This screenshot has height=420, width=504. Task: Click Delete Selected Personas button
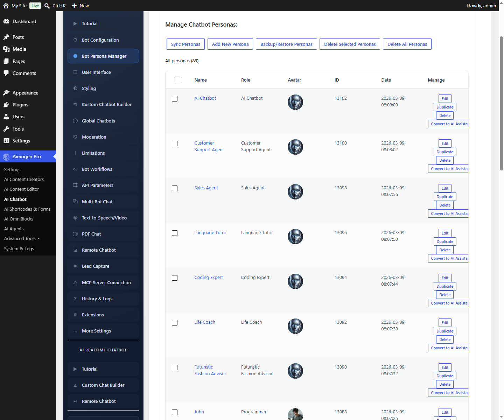350,44
